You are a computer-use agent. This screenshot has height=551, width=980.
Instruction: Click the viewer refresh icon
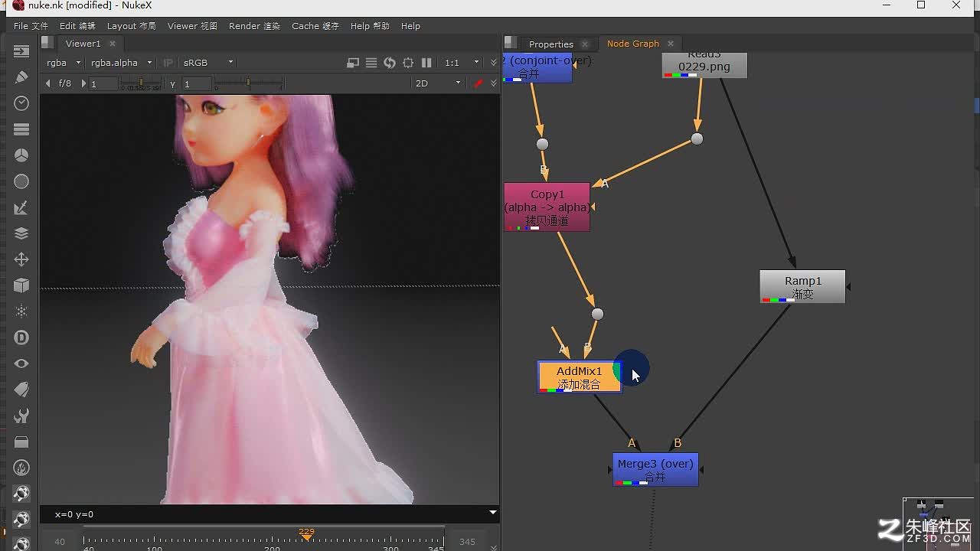[x=390, y=63]
